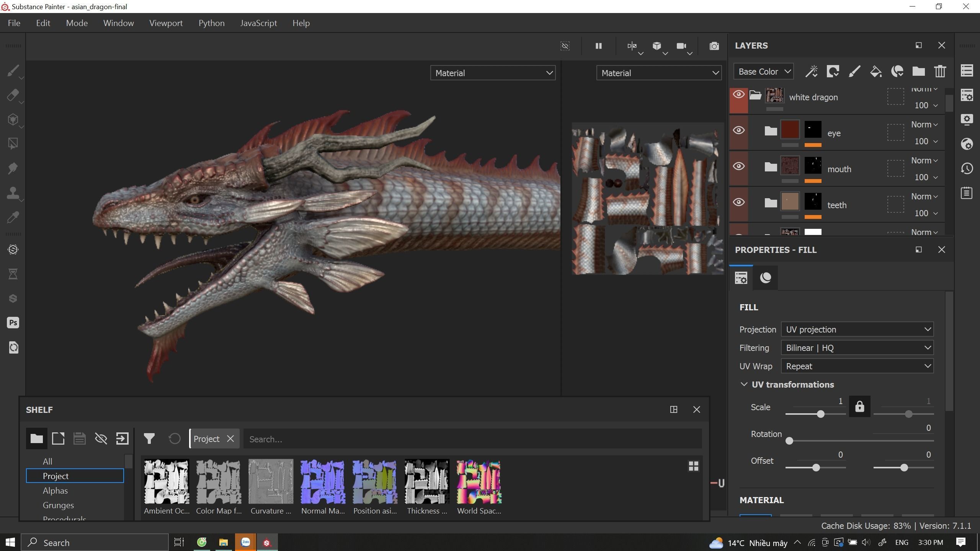Add effect with magic wand icon

(x=811, y=72)
